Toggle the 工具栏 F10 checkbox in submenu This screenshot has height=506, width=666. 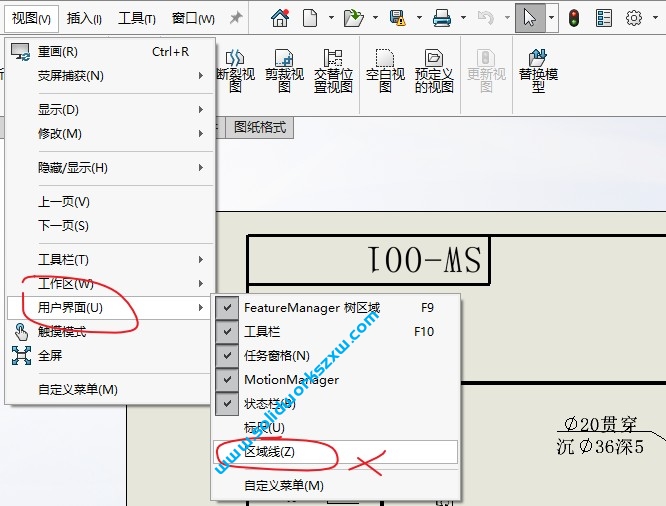tap(227, 331)
